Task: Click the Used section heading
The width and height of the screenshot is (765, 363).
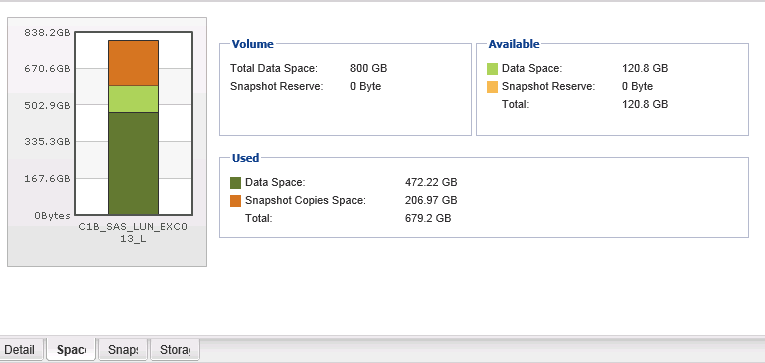Action: coord(245,158)
